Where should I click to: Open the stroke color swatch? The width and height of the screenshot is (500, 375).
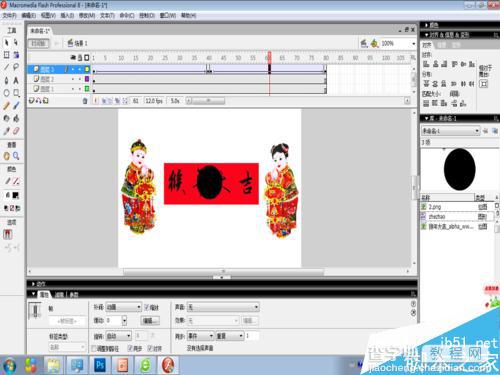pos(16,181)
